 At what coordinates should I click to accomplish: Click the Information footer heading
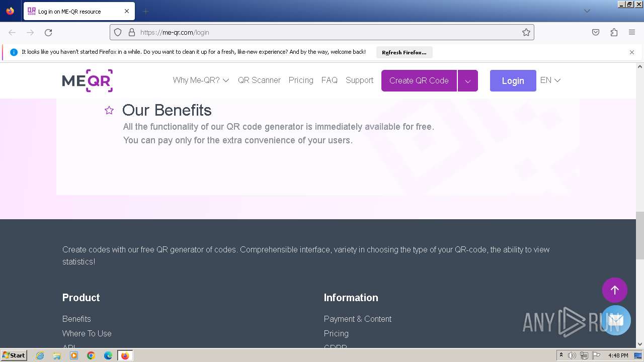point(351,298)
